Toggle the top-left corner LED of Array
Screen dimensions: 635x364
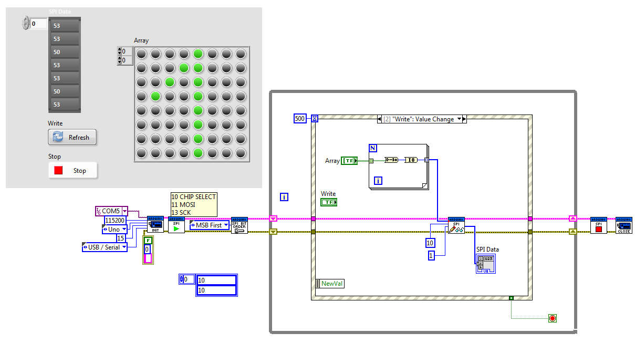click(141, 54)
